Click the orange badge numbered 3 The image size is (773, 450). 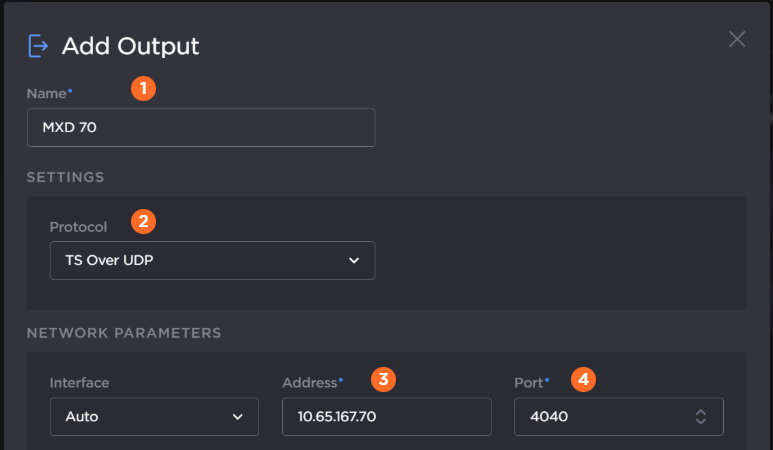[382, 379]
